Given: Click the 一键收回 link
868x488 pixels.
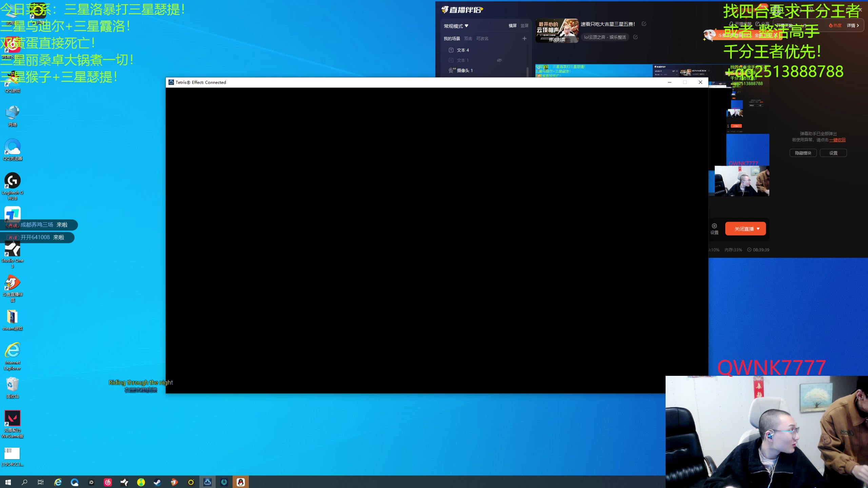Looking at the screenshot, I should coord(837,140).
